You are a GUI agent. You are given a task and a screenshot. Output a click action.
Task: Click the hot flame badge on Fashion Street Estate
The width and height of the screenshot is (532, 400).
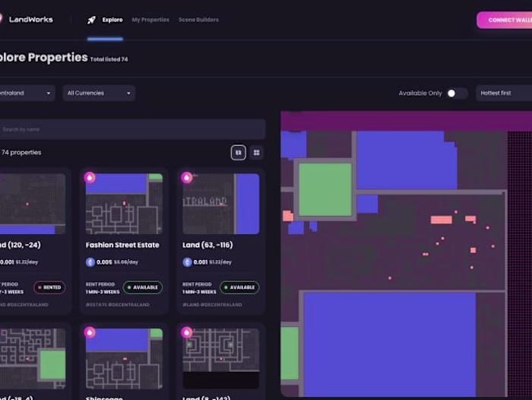click(x=90, y=178)
